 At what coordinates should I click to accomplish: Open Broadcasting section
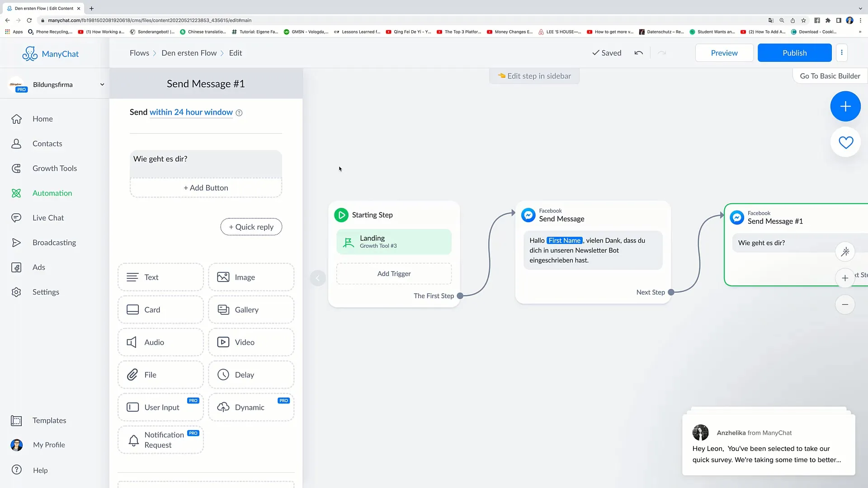[54, 243]
